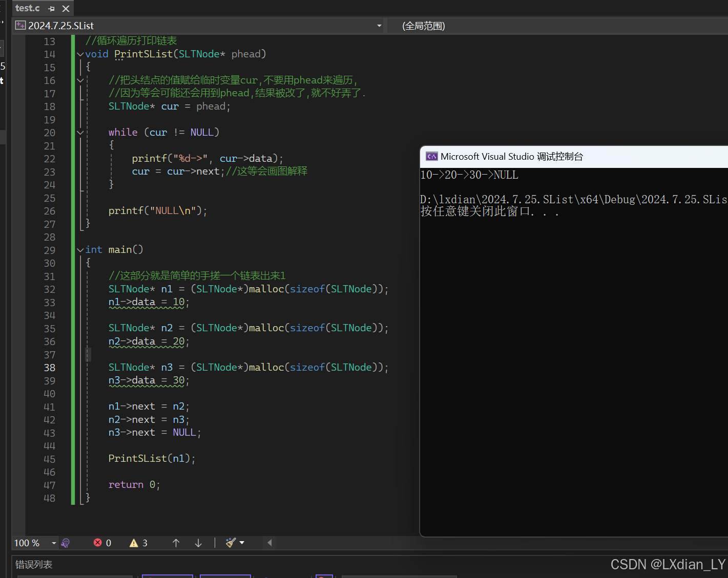728x578 pixels.
Task: Go to next issue with down arrow
Action: pyautogui.click(x=198, y=543)
